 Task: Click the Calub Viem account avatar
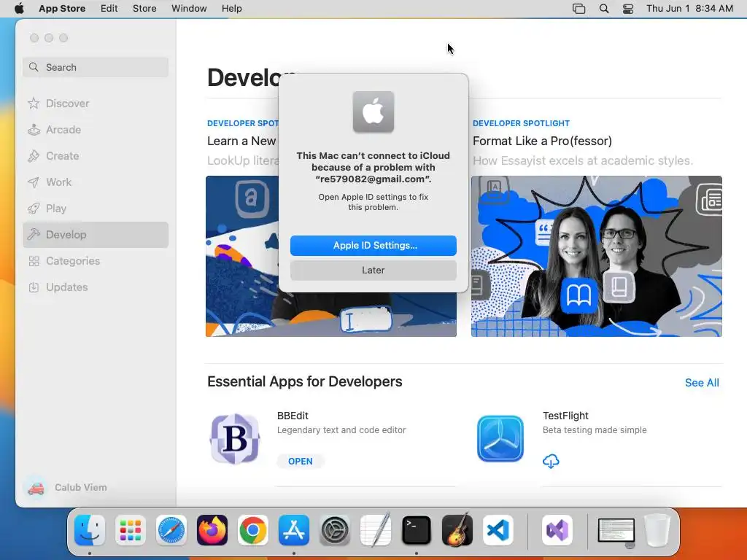coord(36,488)
